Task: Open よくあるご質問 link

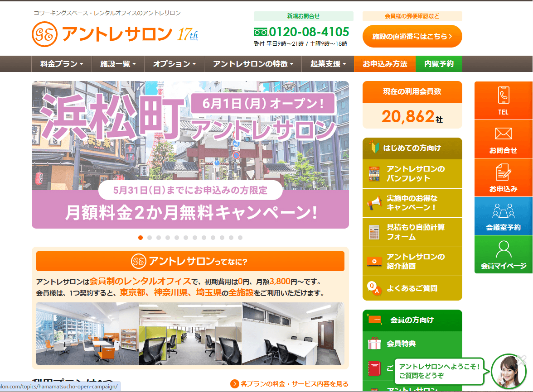Action: tap(412, 288)
